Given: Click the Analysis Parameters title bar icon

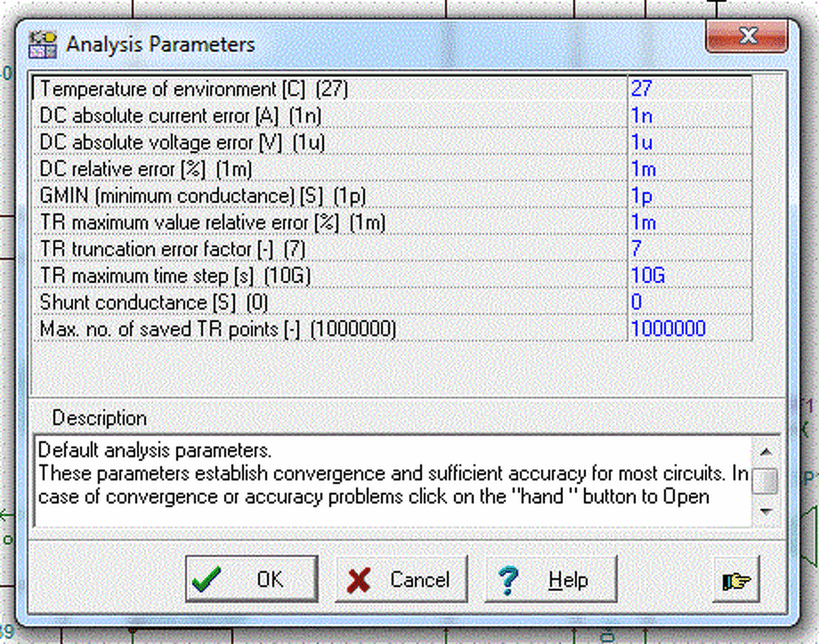Looking at the screenshot, I should coord(43,45).
